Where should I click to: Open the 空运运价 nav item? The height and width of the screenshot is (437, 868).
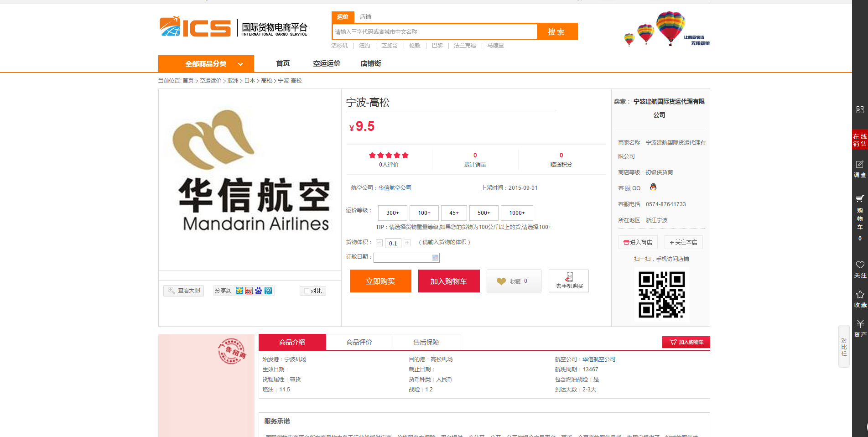327,63
